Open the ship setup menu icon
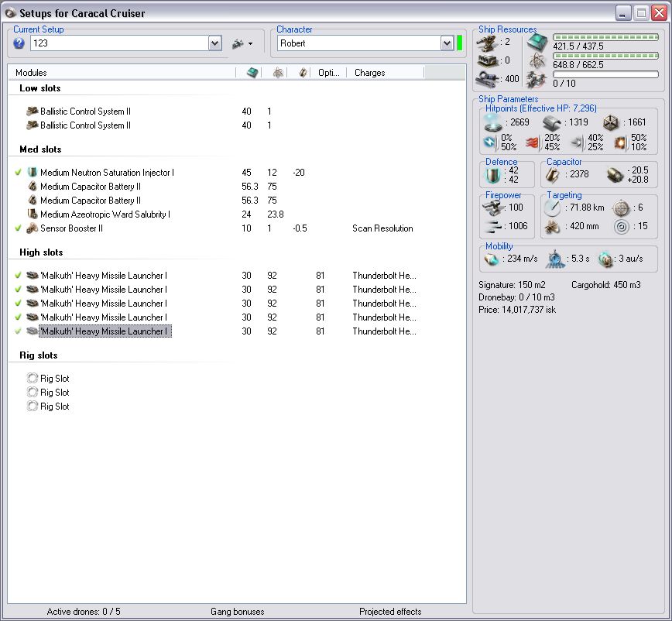672x621 pixels. click(x=242, y=43)
